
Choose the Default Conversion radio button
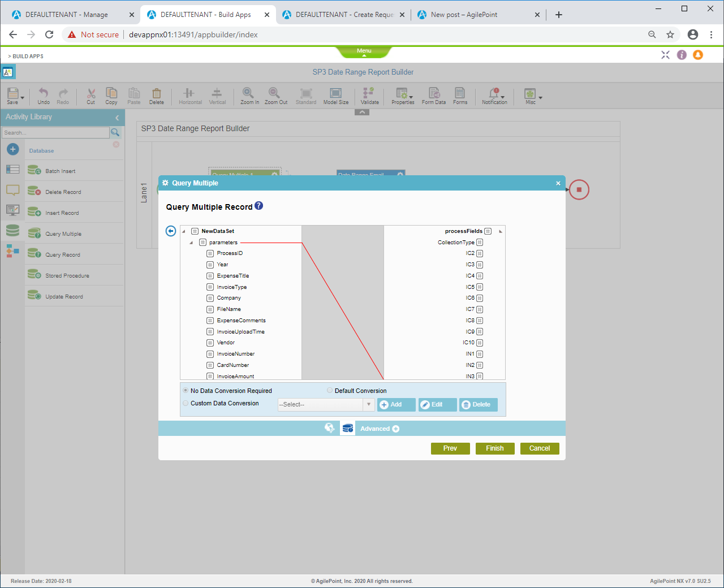[x=330, y=391]
